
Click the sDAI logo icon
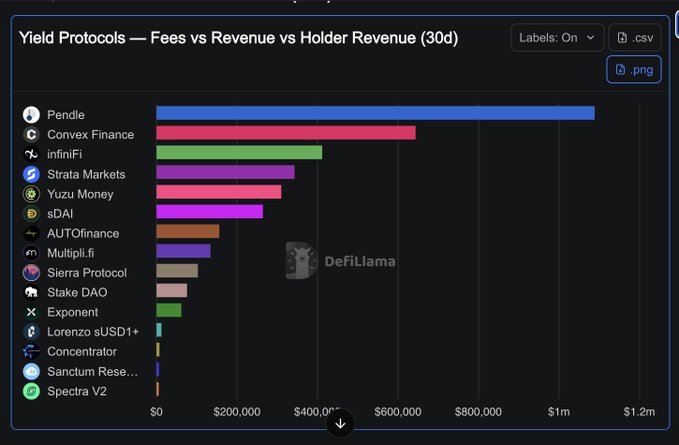tap(31, 213)
